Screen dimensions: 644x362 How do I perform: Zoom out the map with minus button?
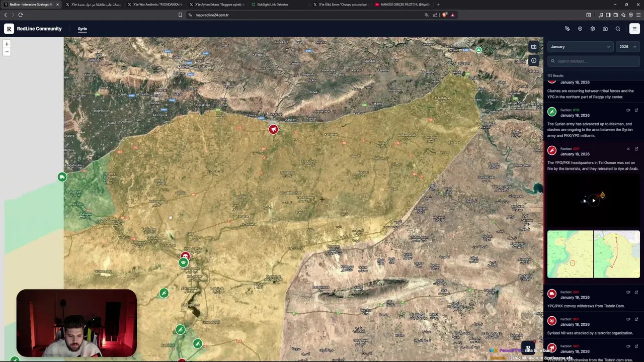point(7,52)
